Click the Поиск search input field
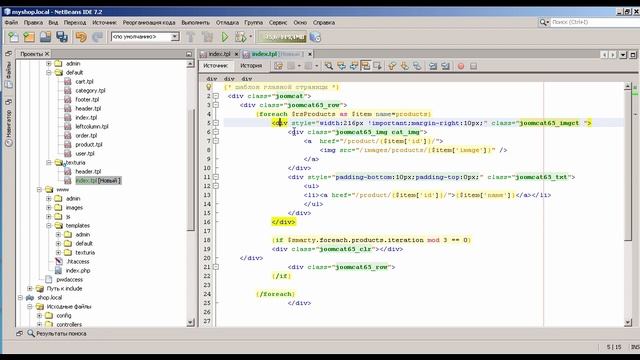Viewport: 640px width, 360px height. (596, 22)
